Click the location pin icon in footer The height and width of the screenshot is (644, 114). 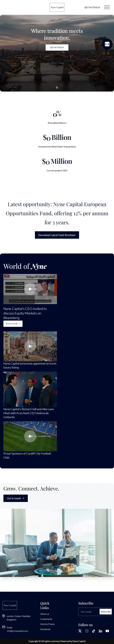(x=4, y=616)
